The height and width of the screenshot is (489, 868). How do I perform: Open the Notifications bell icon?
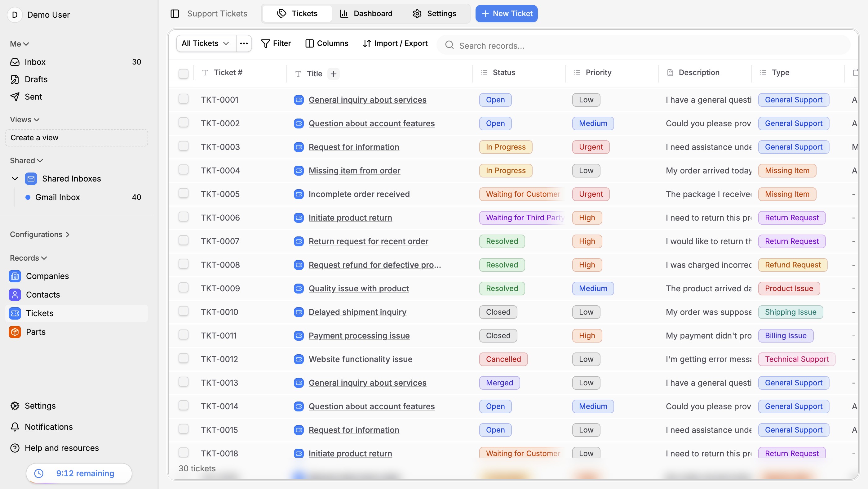pyautogui.click(x=15, y=427)
